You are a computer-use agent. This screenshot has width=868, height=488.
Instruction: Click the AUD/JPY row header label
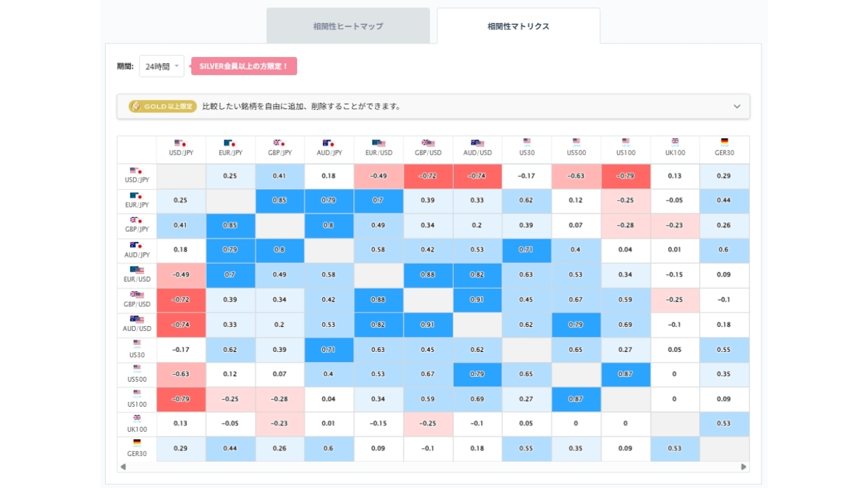137,255
